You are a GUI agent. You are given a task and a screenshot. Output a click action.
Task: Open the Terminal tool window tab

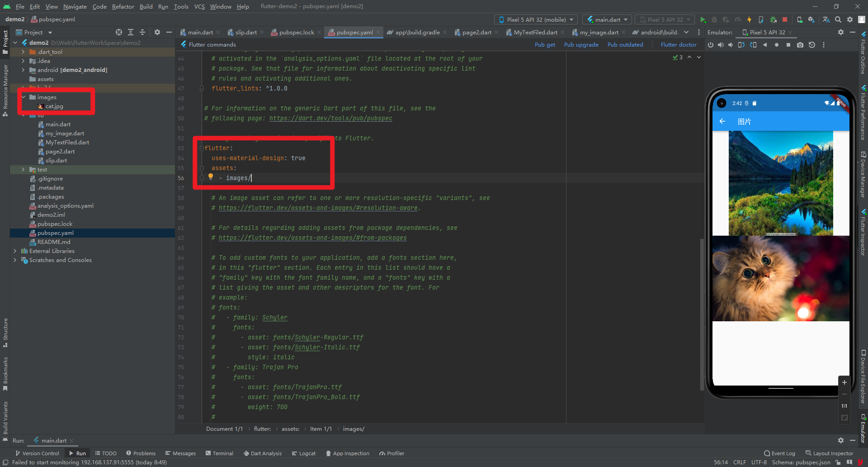tap(219, 453)
